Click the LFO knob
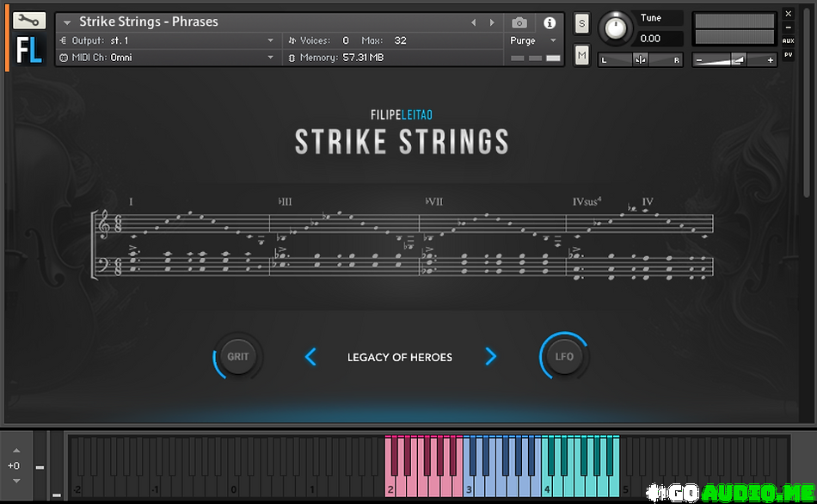 (x=564, y=357)
